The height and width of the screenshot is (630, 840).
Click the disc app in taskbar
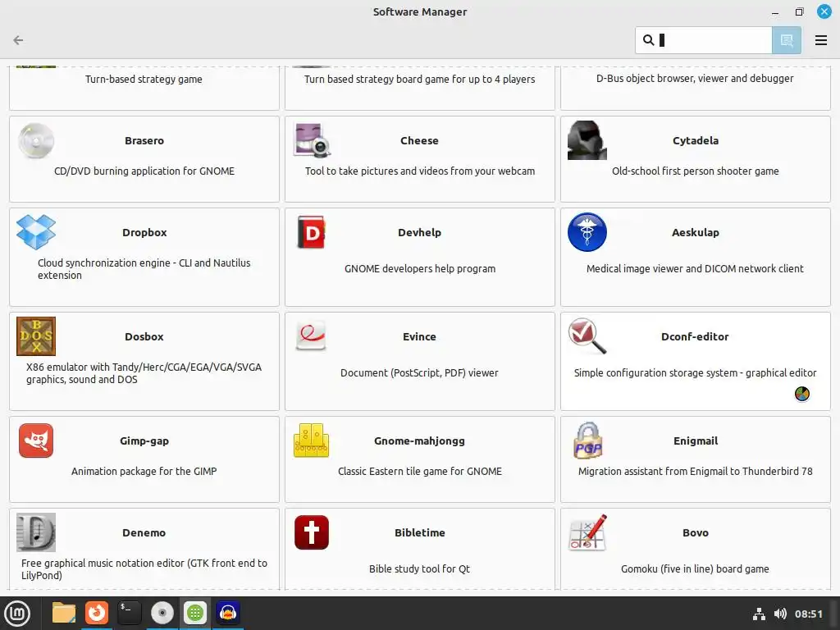click(x=162, y=613)
